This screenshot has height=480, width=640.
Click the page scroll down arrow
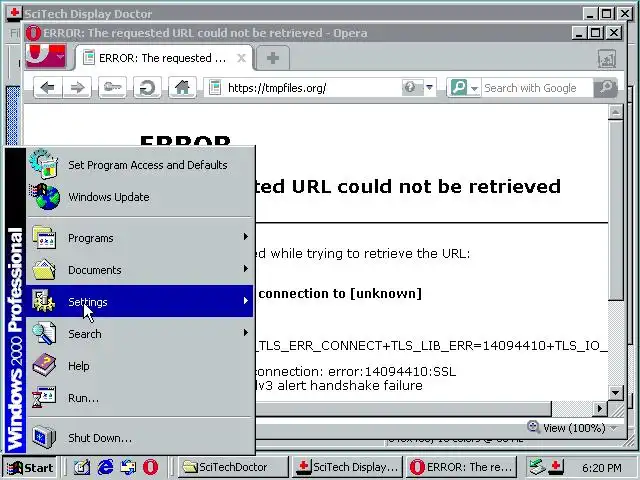click(x=616, y=393)
